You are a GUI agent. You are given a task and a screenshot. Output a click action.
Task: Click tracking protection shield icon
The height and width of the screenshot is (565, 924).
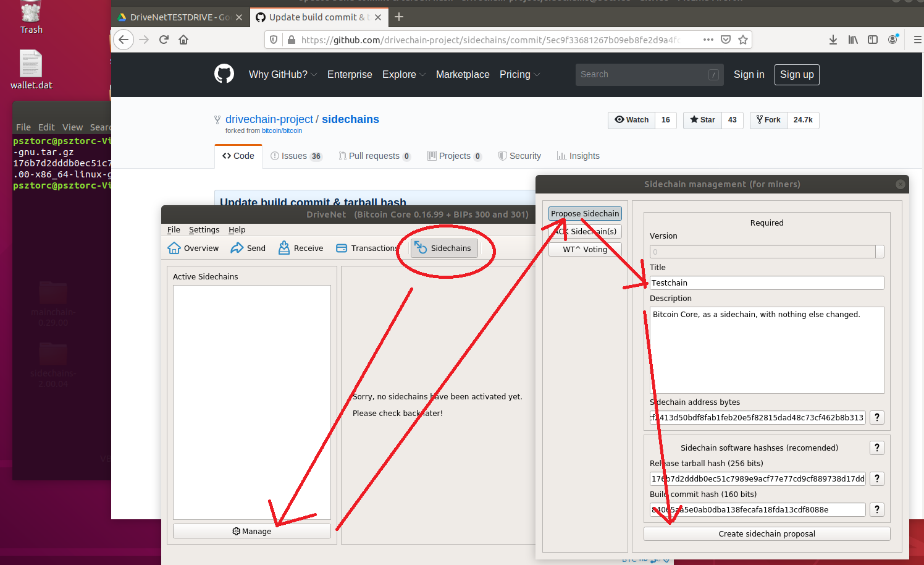[274, 40]
